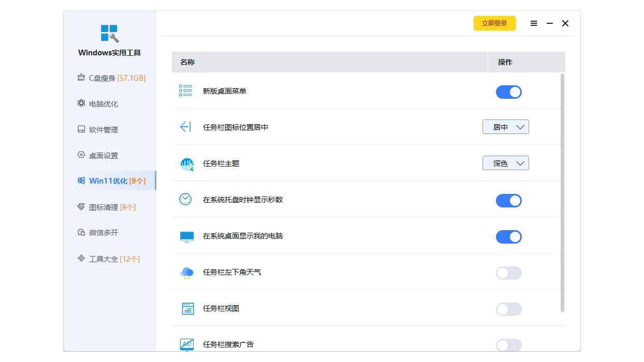Open the 居中 taskbar position dropdown
The height and width of the screenshot is (362, 644).
tap(505, 127)
